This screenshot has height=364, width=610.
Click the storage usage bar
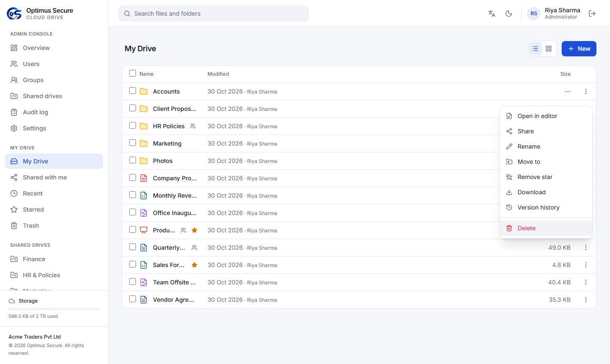point(54,309)
